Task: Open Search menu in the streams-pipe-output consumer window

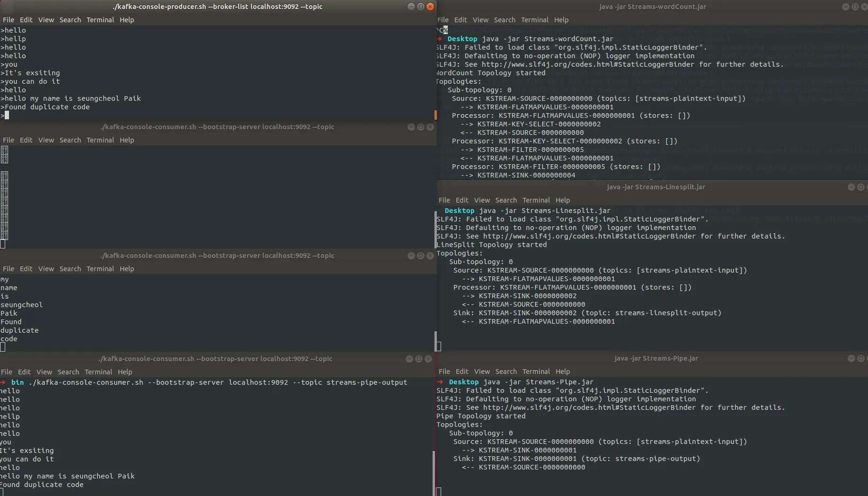Action: (68, 372)
